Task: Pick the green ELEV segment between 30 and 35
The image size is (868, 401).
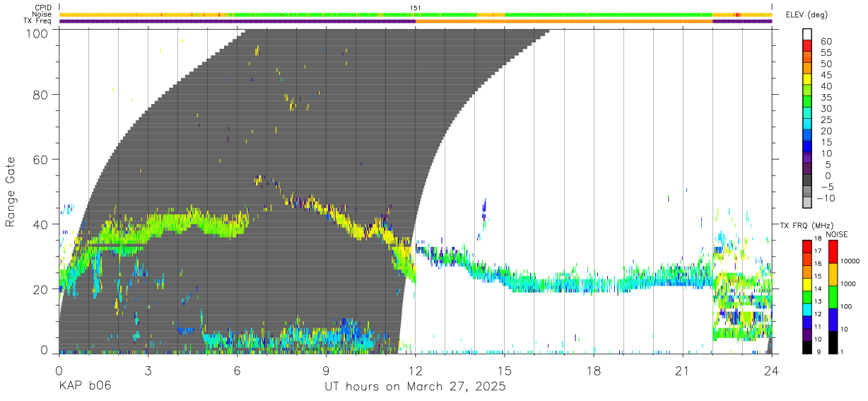Action: [x=808, y=102]
